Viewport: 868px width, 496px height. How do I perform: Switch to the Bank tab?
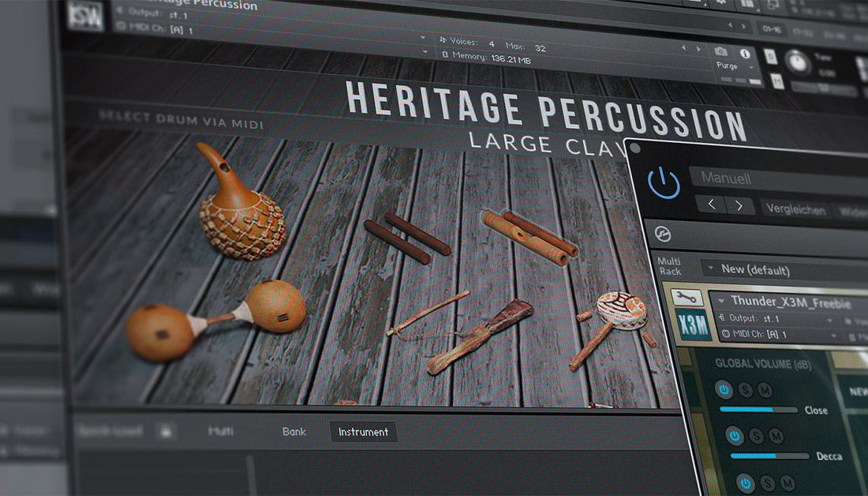click(x=294, y=431)
